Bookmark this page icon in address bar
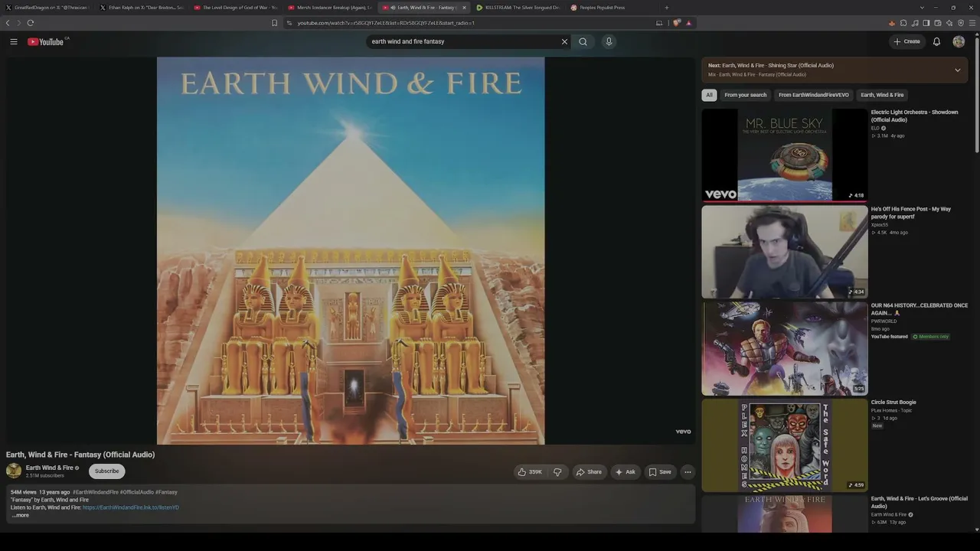Screen dimensions: 980x551 275,23
